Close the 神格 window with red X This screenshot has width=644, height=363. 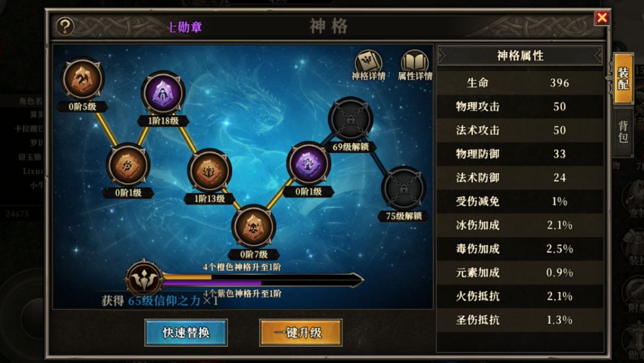point(602,18)
